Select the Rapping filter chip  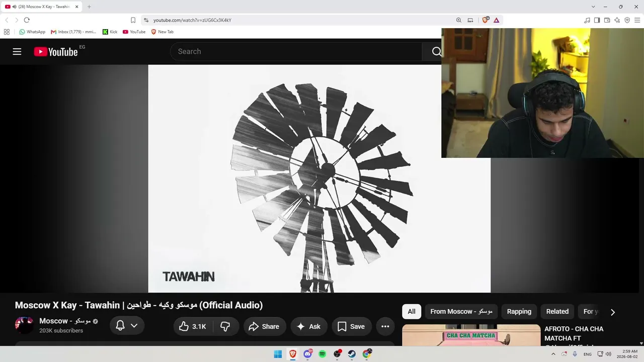[519, 312]
